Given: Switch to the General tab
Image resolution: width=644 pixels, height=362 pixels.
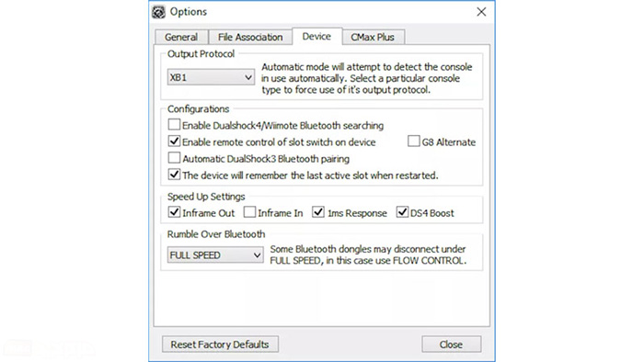Looking at the screenshot, I should coord(181,37).
